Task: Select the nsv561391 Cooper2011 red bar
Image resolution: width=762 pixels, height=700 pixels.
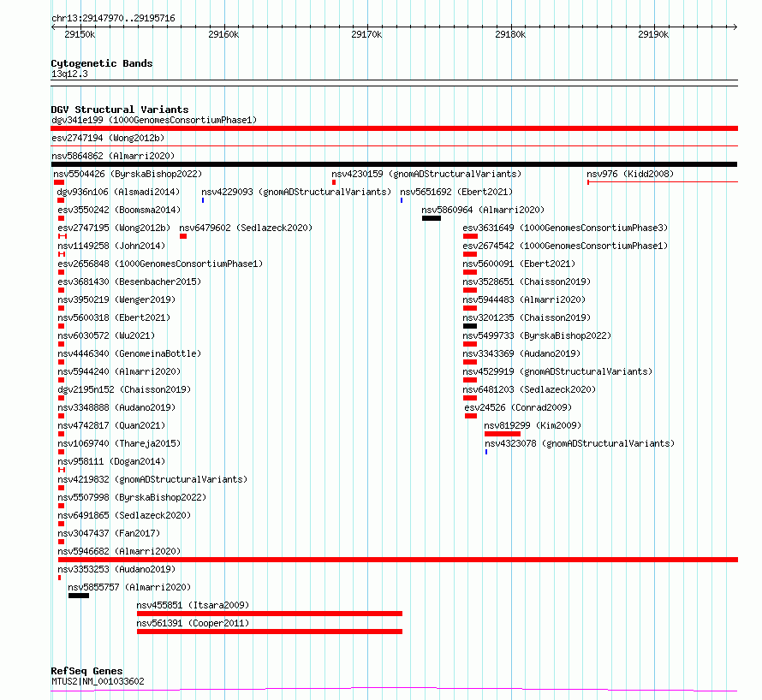Action: (270, 632)
